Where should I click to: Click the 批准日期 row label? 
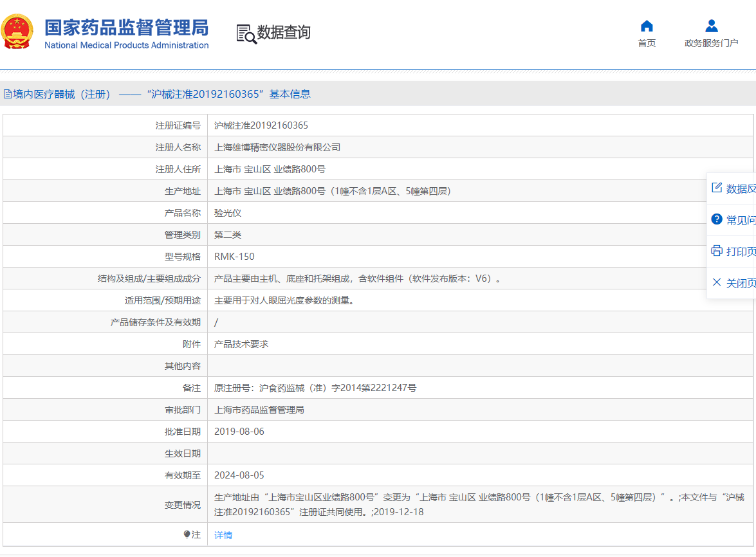182,432
